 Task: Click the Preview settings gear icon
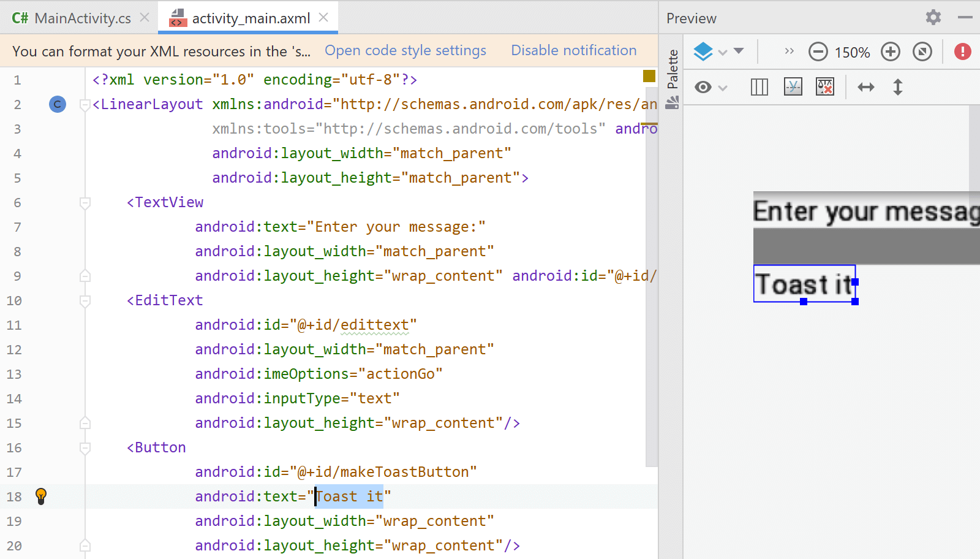pyautogui.click(x=932, y=18)
